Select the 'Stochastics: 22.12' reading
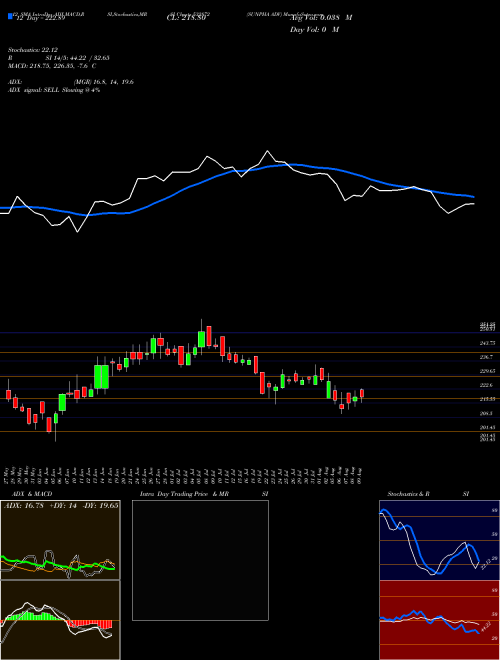The image size is (500, 660). click(33, 50)
